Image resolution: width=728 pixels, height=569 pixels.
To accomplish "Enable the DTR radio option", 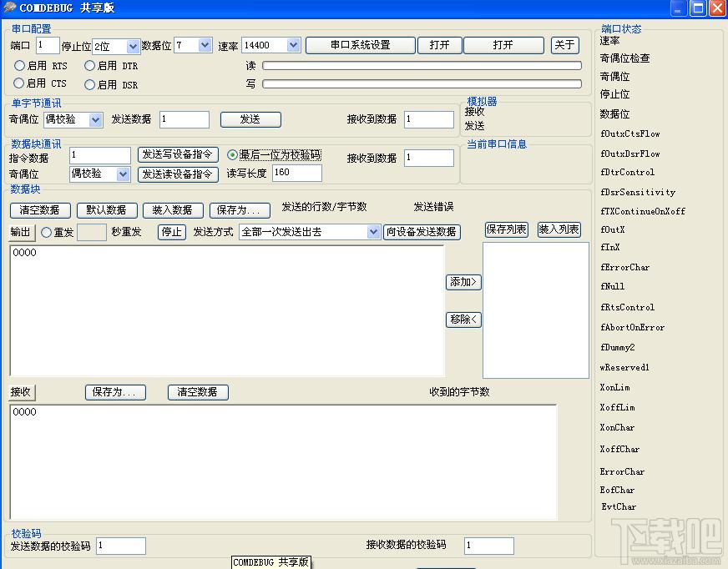I will coord(90,65).
